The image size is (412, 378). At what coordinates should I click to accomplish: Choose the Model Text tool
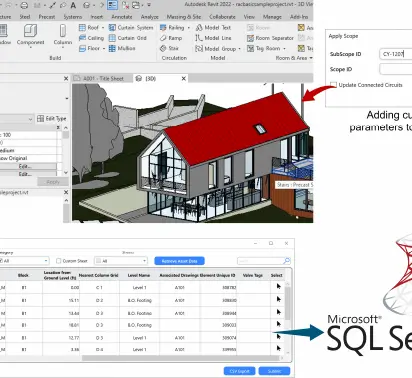pos(213,28)
